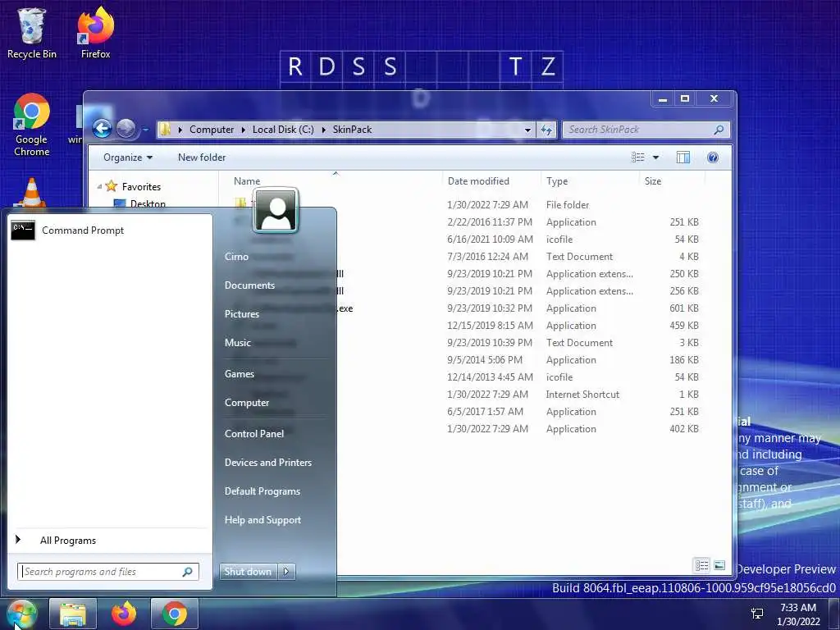The height and width of the screenshot is (630, 840).
Task: Expand All Programs in Start menu
Action: tap(111, 540)
